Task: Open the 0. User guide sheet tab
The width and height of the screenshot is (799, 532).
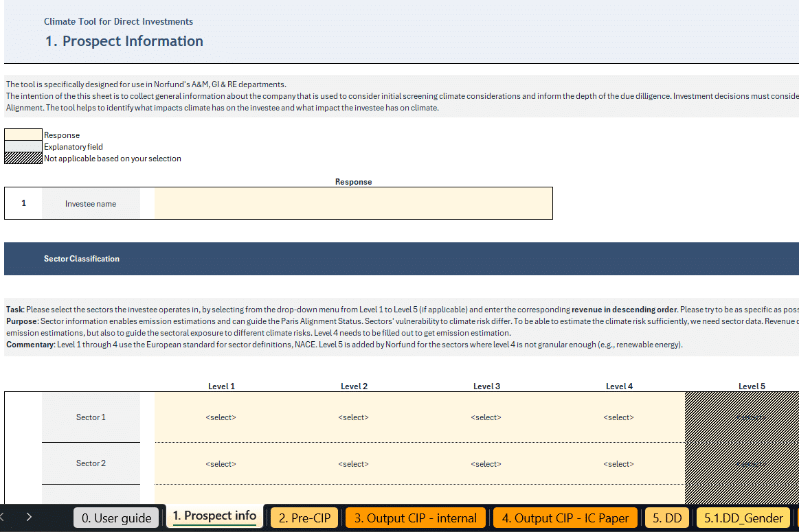Action: (x=116, y=518)
